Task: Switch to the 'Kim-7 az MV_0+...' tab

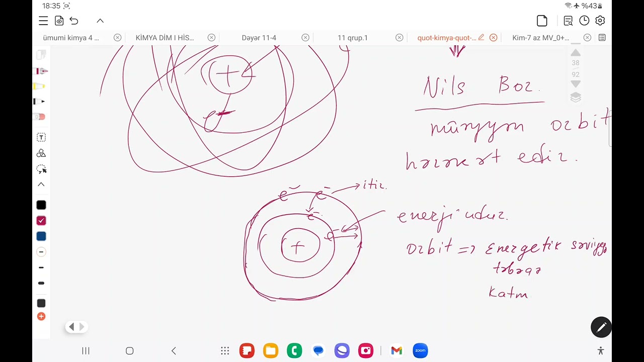Action: click(x=541, y=38)
